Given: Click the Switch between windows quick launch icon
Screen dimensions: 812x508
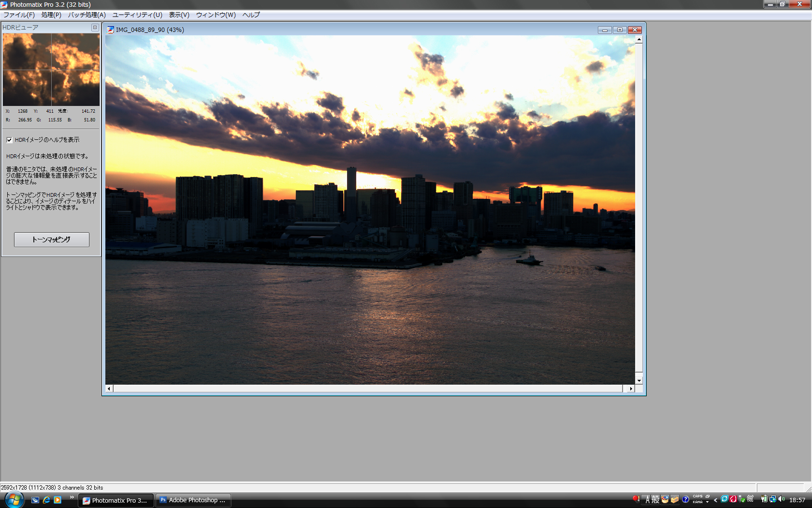Looking at the screenshot, I should coord(35,500).
